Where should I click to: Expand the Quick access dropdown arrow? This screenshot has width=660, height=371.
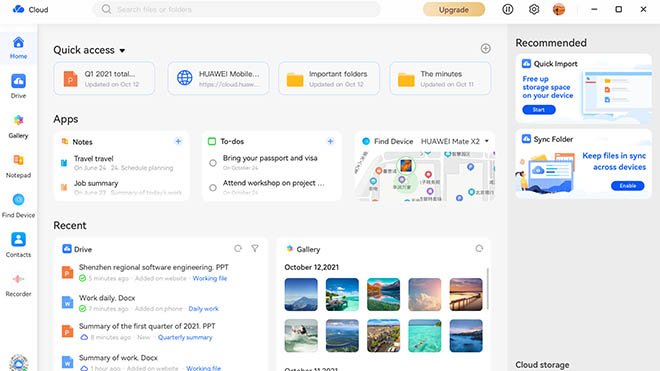pos(122,51)
